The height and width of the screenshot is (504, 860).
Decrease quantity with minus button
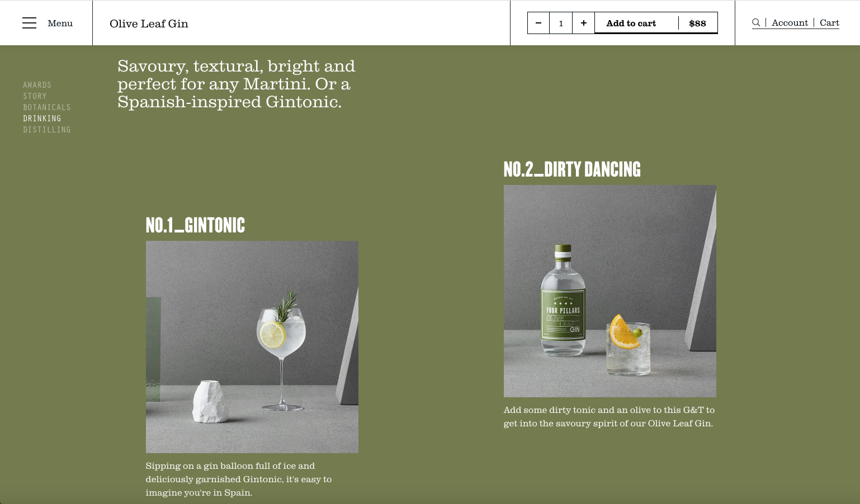pyautogui.click(x=538, y=23)
